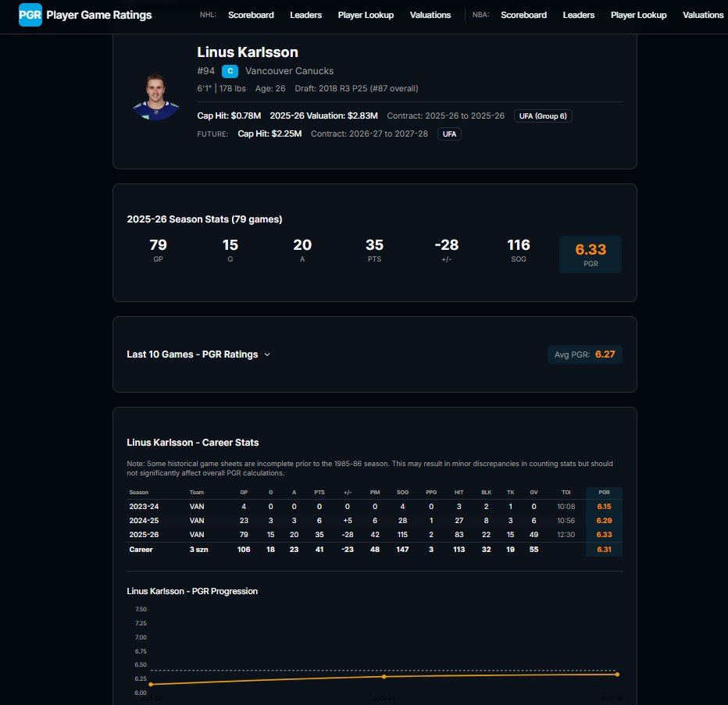Sort career table by SOG column

coord(402,493)
